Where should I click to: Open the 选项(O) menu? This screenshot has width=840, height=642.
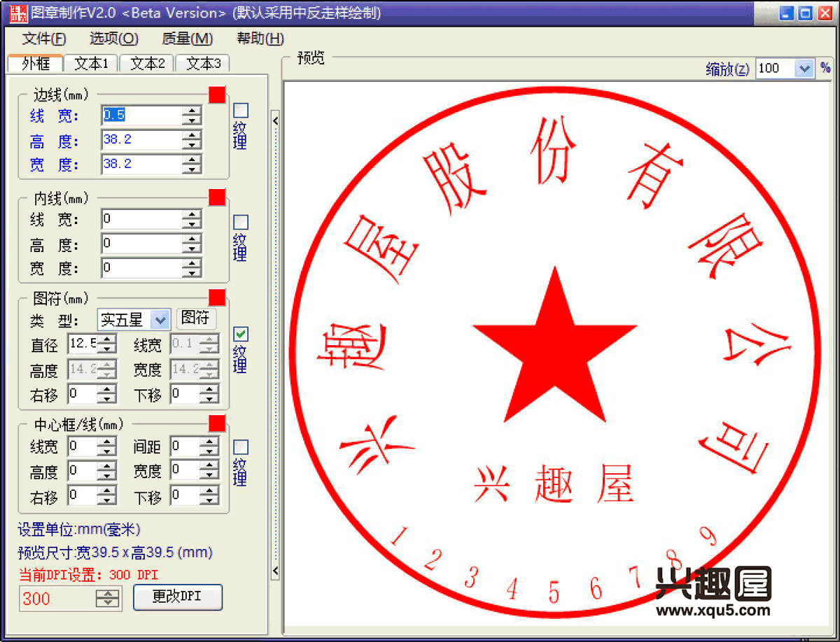114,39
